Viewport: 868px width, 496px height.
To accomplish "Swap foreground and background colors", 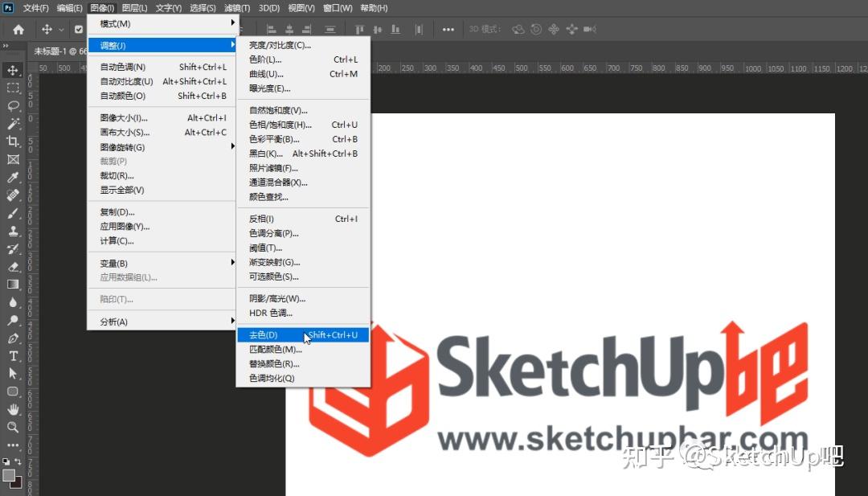I will tap(18, 461).
